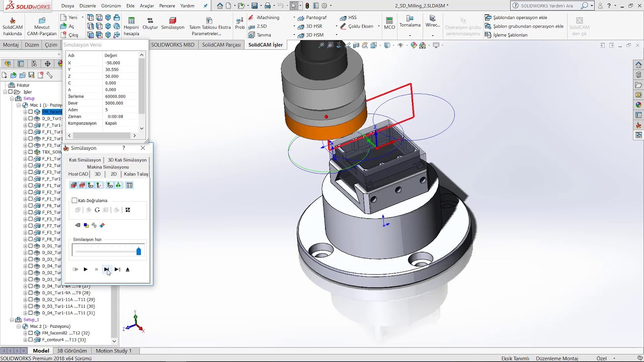Click the eject/stop simulation button

127,269
